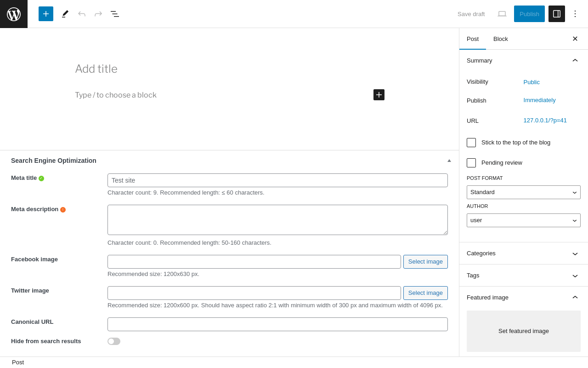Expand the Categories panel
This screenshot has height=368, width=588.
click(x=524, y=253)
